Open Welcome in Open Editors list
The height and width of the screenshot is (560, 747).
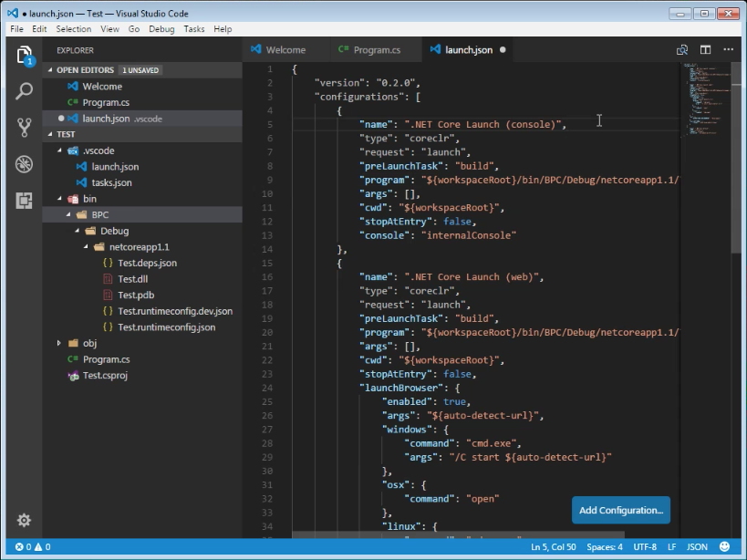click(142, 87)
